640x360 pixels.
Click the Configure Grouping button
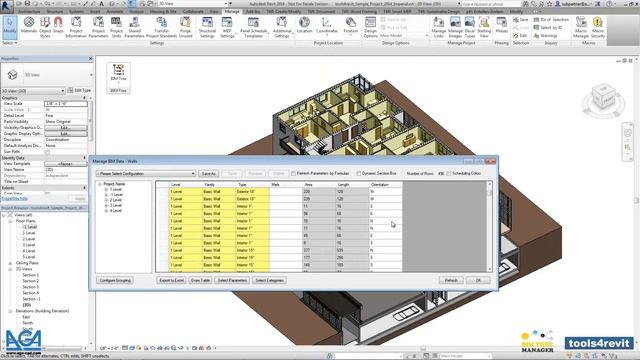click(x=115, y=280)
